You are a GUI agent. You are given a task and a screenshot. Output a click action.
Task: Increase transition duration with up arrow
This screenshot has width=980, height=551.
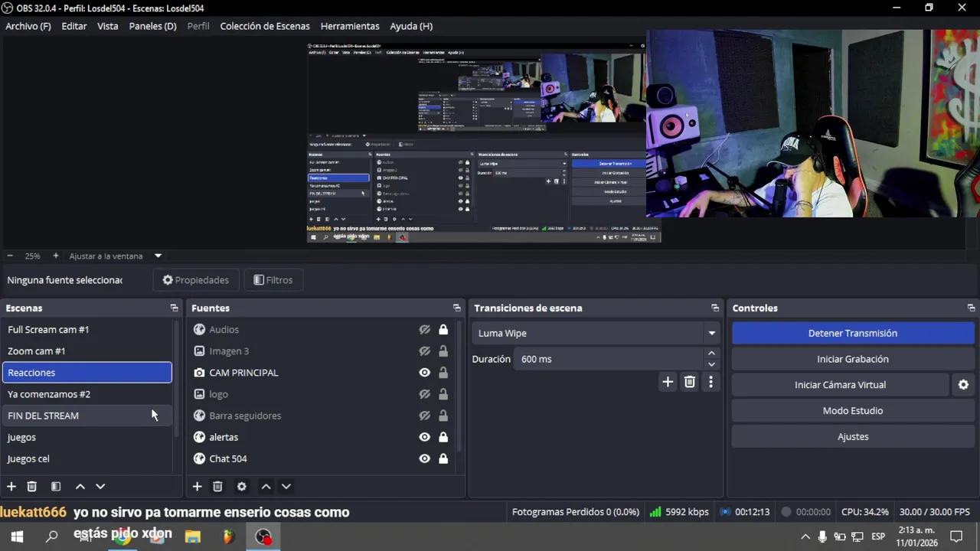pyautogui.click(x=711, y=354)
